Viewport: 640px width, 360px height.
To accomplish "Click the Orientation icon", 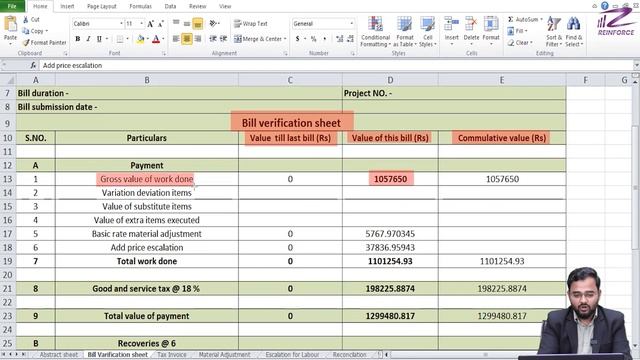I will [213, 24].
